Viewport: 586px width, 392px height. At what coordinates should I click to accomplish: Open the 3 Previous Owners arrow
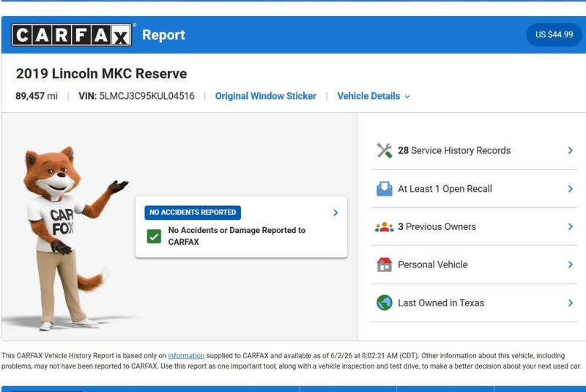click(571, 227)
